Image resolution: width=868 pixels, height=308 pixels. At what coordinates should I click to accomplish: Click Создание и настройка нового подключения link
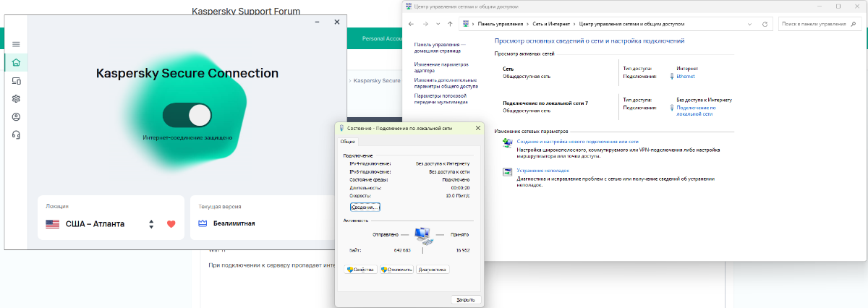tap(577, 142)
